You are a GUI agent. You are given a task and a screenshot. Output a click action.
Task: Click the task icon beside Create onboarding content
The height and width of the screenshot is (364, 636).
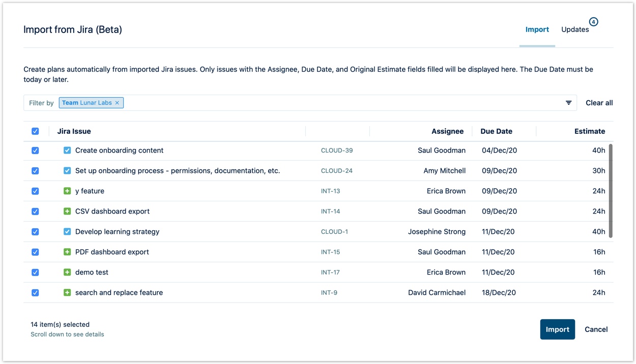click(67, 150)
